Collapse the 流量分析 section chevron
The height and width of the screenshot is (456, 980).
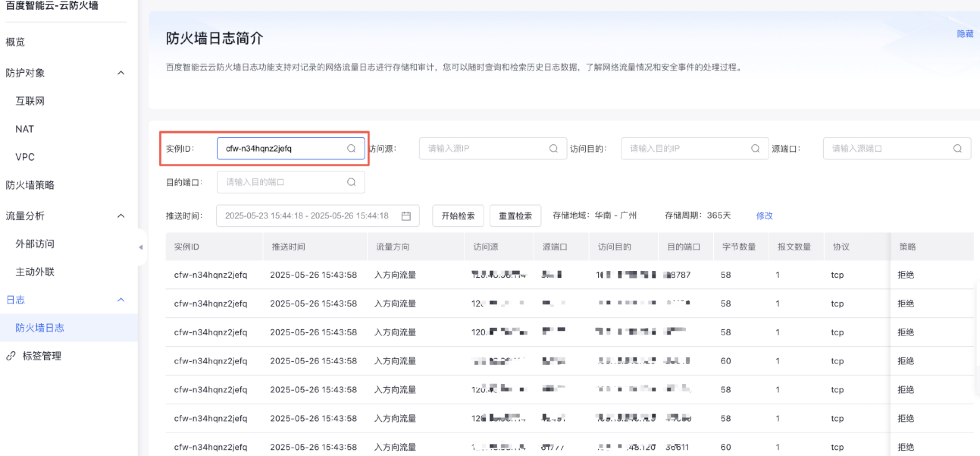tap(121, 215)
